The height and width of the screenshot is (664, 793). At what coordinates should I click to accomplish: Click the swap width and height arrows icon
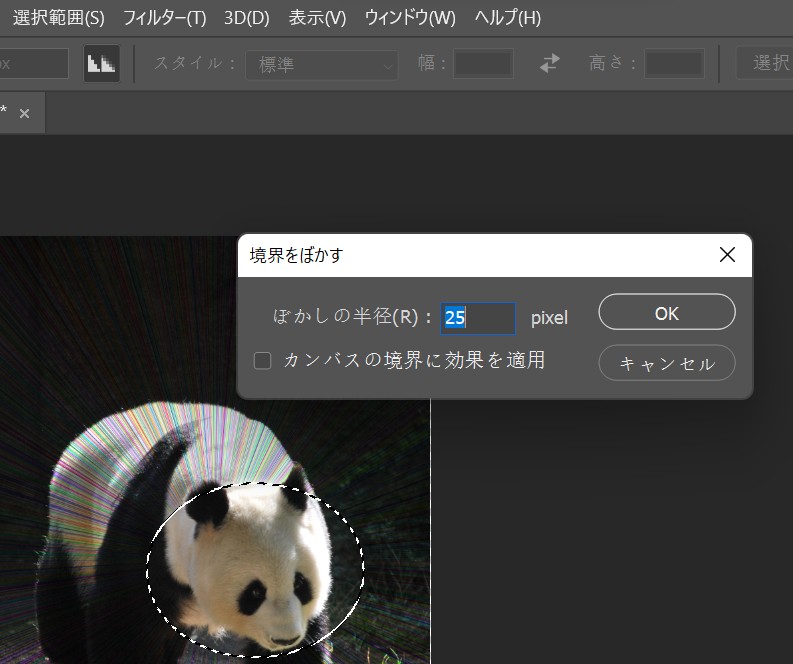point(550,63)
